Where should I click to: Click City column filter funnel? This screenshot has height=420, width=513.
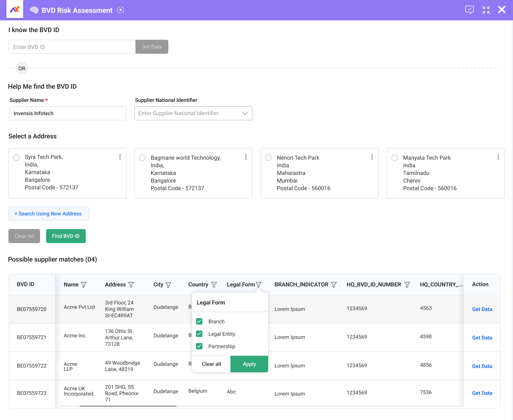point(169,285)
